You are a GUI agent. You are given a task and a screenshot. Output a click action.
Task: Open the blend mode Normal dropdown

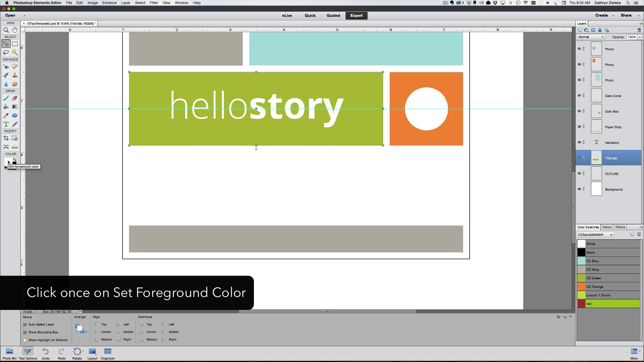tap(591, 37)
